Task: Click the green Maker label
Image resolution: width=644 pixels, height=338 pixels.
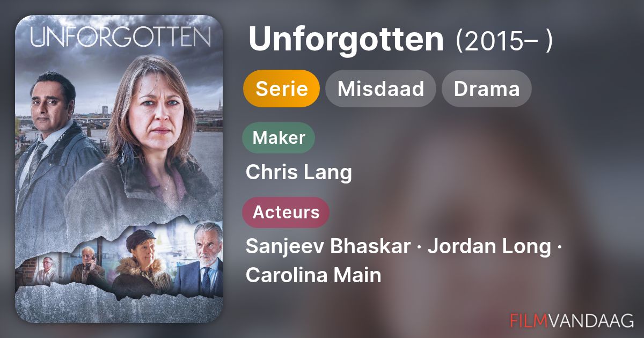Action: [x=279, y=138]
